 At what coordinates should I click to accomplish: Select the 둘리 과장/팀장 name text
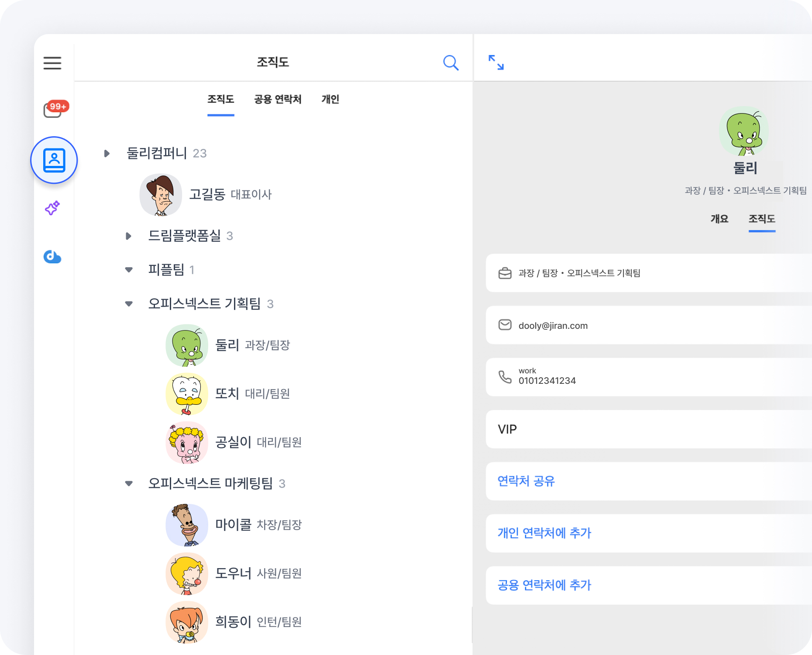coord(253,345)
